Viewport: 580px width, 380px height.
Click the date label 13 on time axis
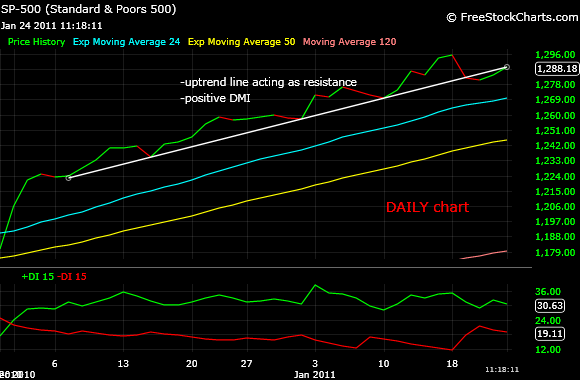[x=123, y=364]
